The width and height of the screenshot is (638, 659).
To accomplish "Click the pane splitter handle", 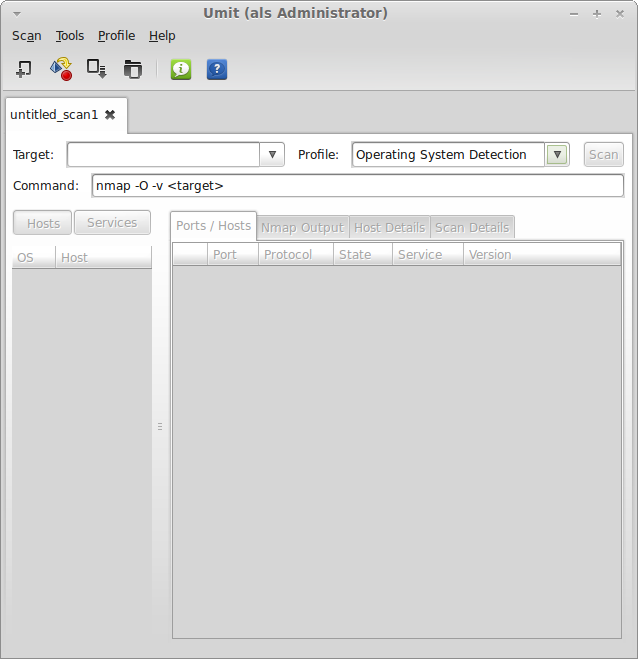I will (x=160, y=427).
